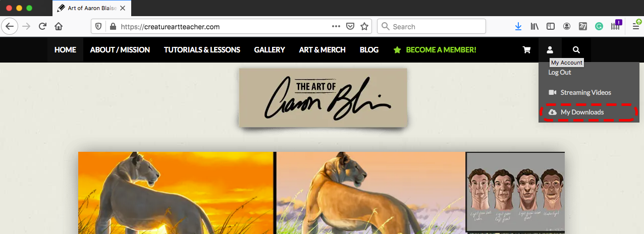
Task: Click The Art of Aaron Blaise logo
Action: pyautogui.click(x=323, y=98)
